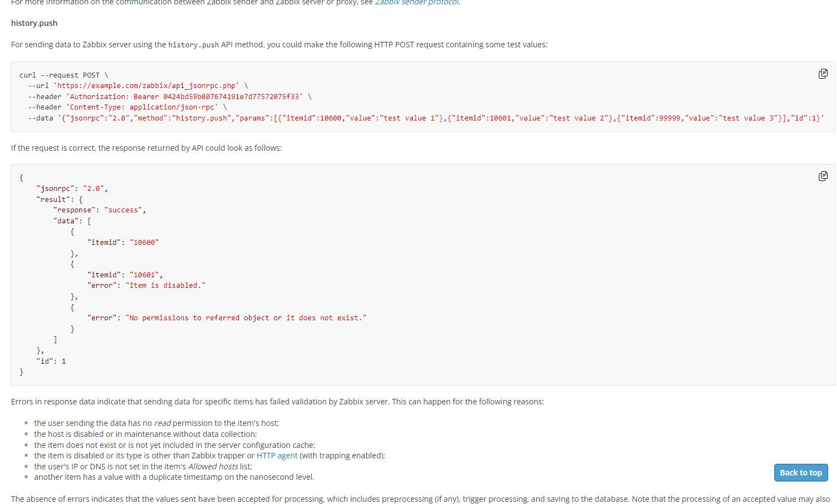The height and width of the screenshot is (504, 837).
Task: Click the inline history.push code in paragraph
Action: [193, 45]
